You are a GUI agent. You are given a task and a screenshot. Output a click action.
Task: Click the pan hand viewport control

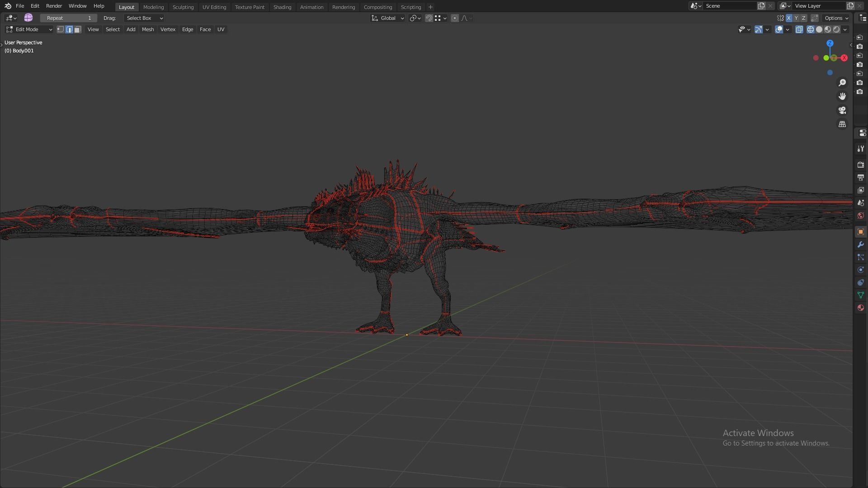click(842, 96)
